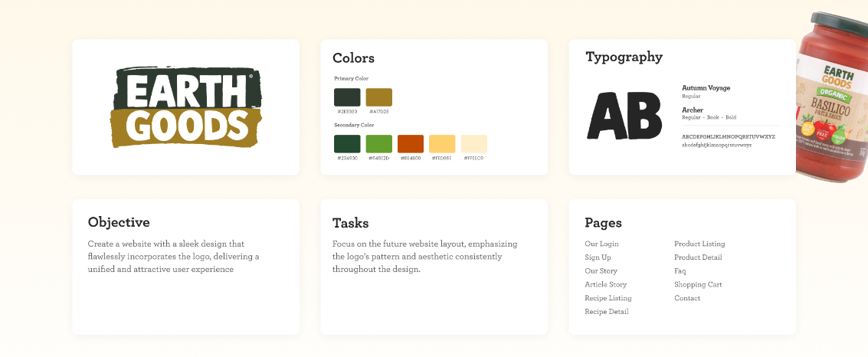Image resolution: width=868 pixels, height=357 pixels.
Task: Click the Typography heading
Action: (624, 57)
